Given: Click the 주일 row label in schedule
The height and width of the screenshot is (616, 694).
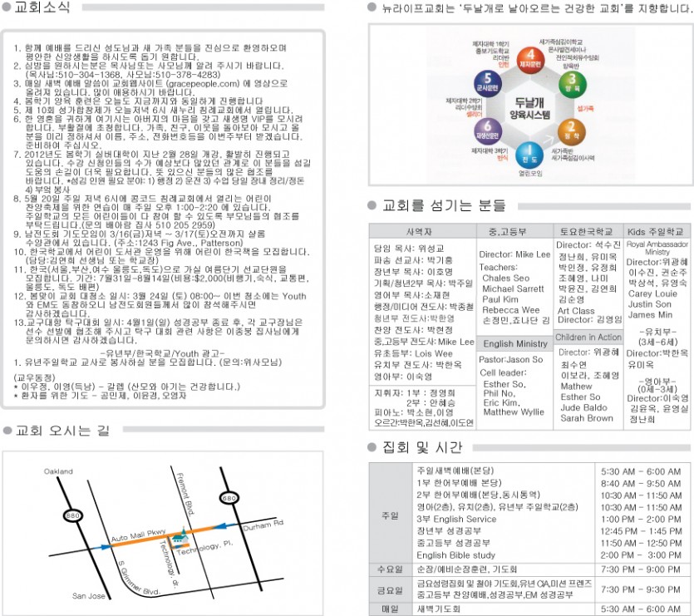Looking at the screenshot, I should pos(390,515).
